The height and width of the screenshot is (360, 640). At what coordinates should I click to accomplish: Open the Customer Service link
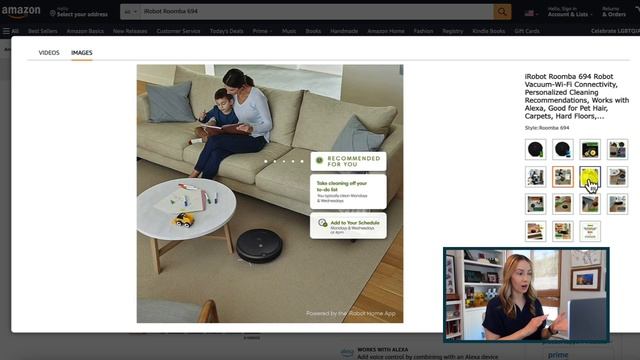pos(178,31)
